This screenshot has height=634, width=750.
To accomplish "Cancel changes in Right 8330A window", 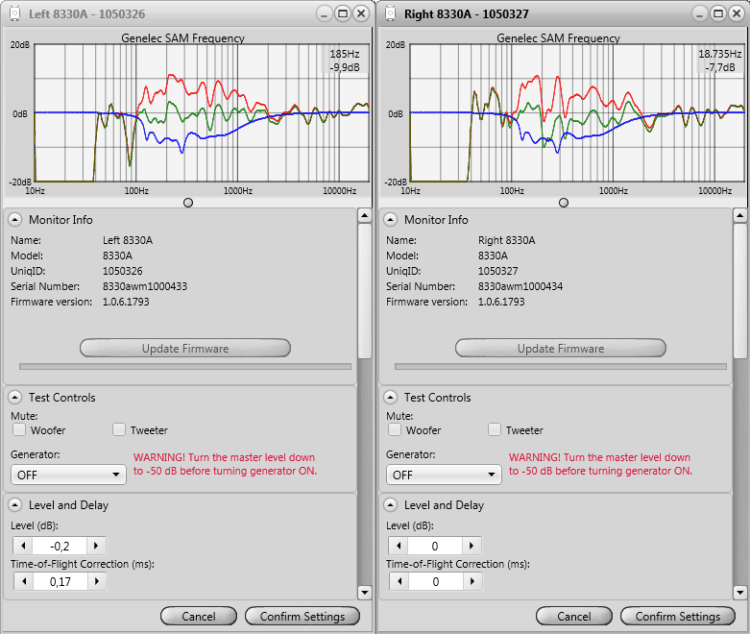I will pyautogui.click(x=574, y=616).
